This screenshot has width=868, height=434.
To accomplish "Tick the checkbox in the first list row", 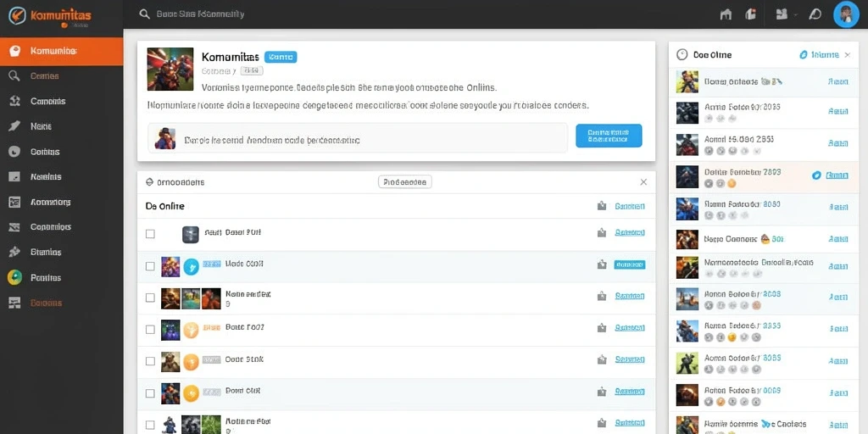I will point(150,234).
